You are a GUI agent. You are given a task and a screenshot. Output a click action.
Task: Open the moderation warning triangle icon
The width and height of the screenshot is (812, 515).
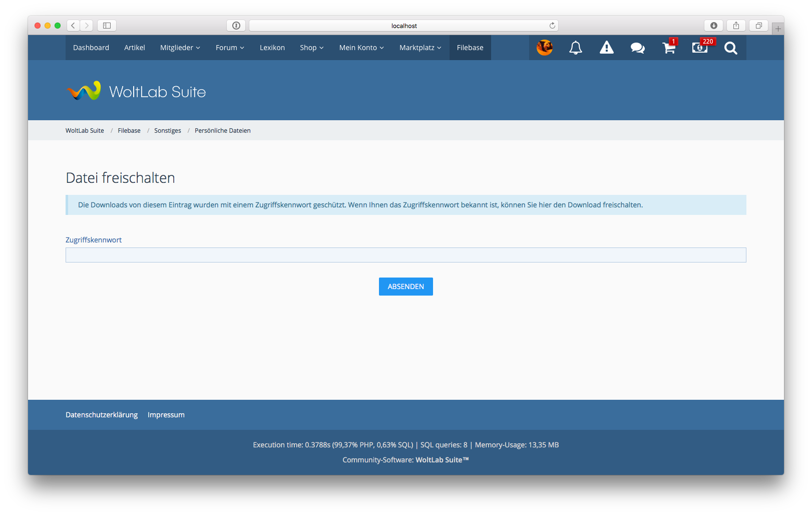click(606, 48)
